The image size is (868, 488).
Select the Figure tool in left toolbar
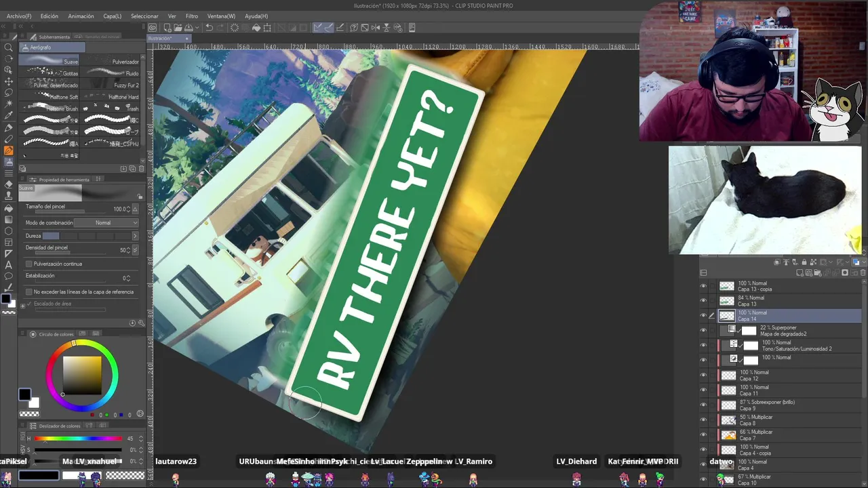point(9,231)
